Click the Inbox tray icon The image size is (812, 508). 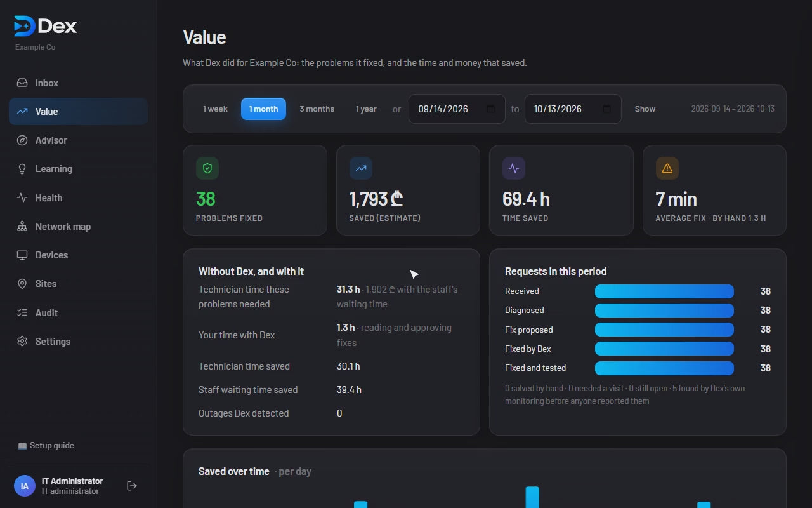coord(22,83)
